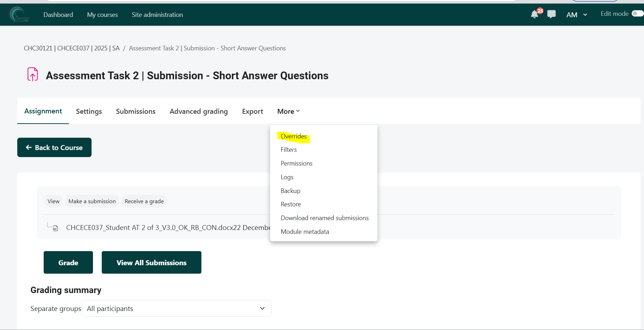Choose Permissions in the More menu
The height and width of the screenshot is (330, 644).
click(296, 163)
